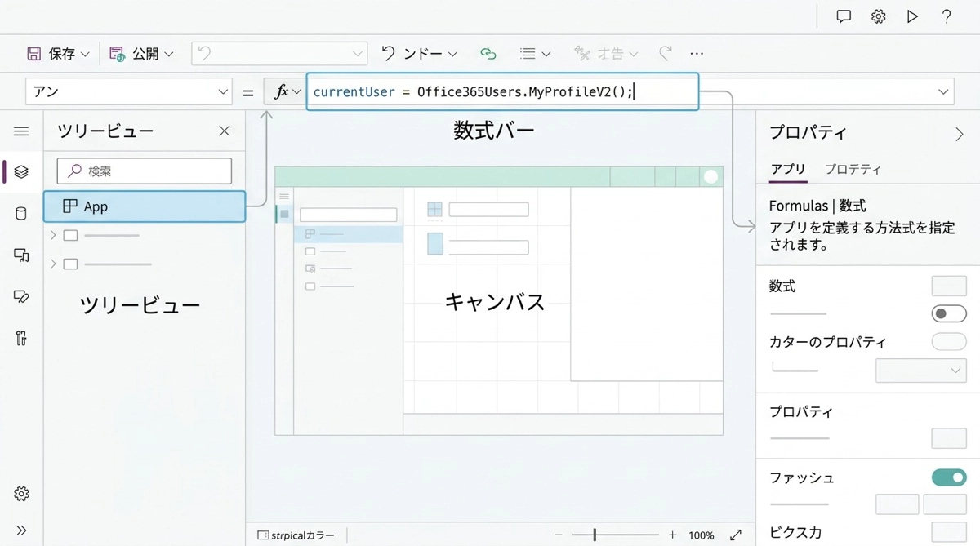
Task: Click the Help question mark icon
Action: click(947, 16)
